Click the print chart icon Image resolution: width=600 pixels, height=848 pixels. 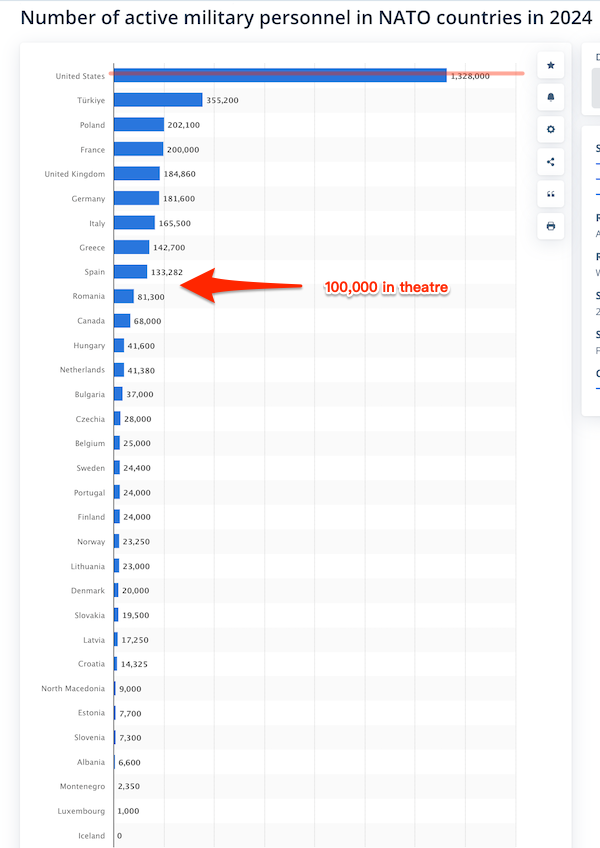(550, 227)
